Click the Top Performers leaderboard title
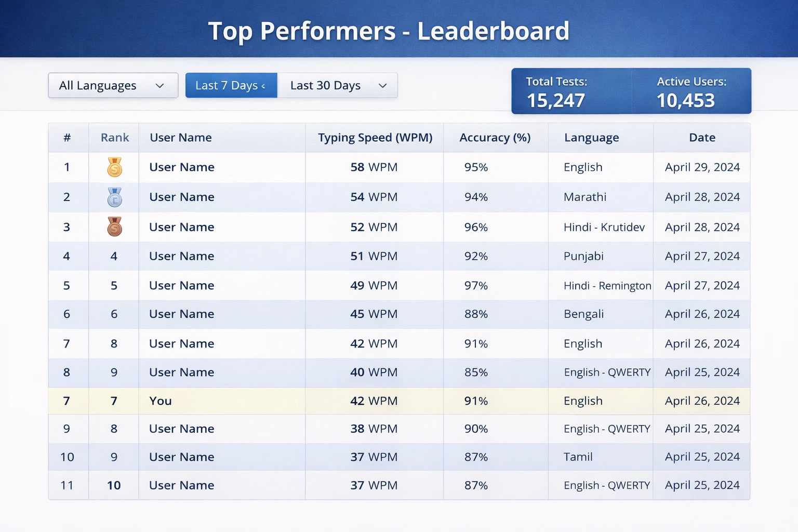The height and width of the screenshot is (532, 798). point(390,31)
